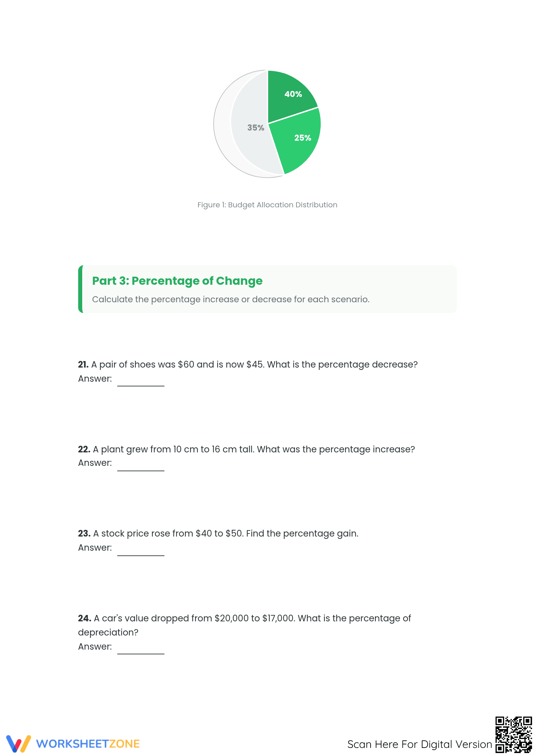Click the Worksheetzone W logo icon
This screenshot has width=535, height=756.
point(19,744)
